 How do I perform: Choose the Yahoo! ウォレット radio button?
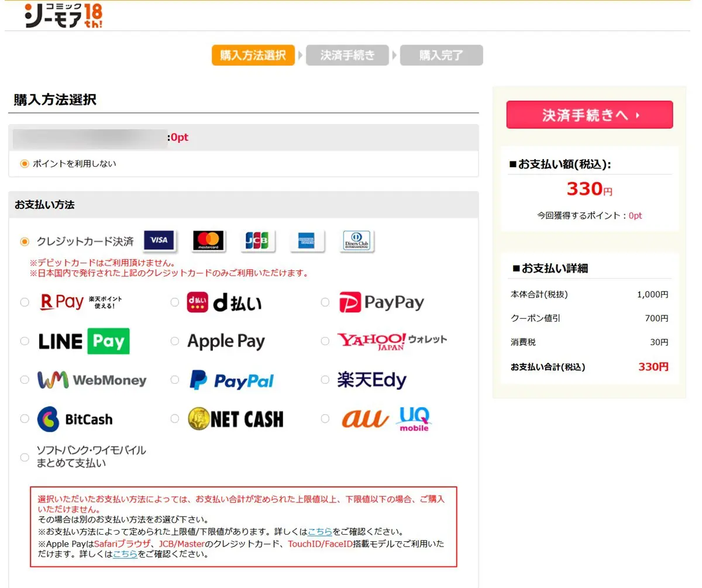[325, 341]
